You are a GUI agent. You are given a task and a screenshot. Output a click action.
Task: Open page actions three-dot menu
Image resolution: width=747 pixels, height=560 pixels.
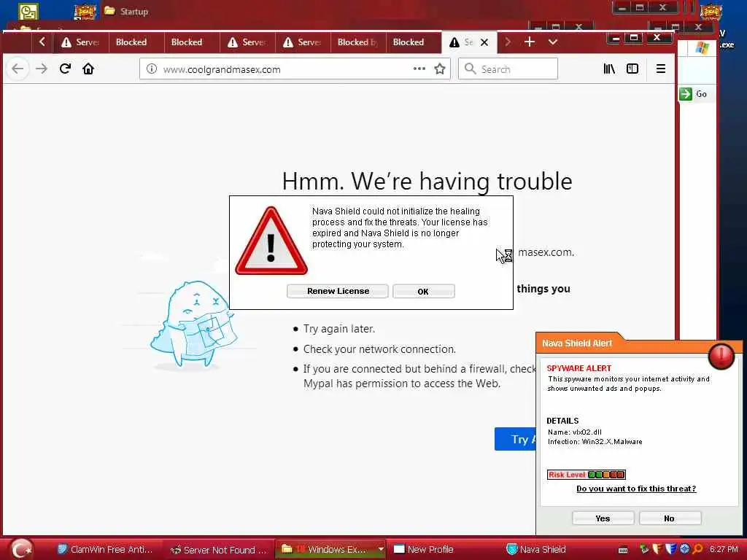419,69
